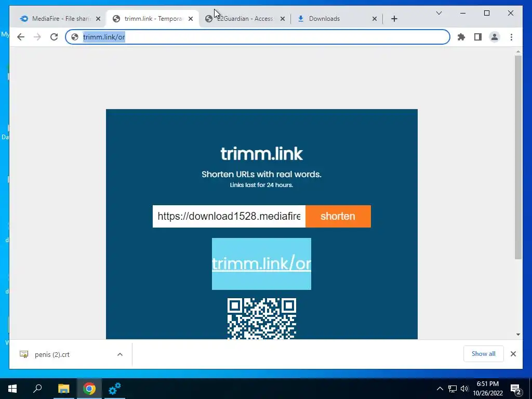Click the address bar showing trimm.link/or

(258, 37)
